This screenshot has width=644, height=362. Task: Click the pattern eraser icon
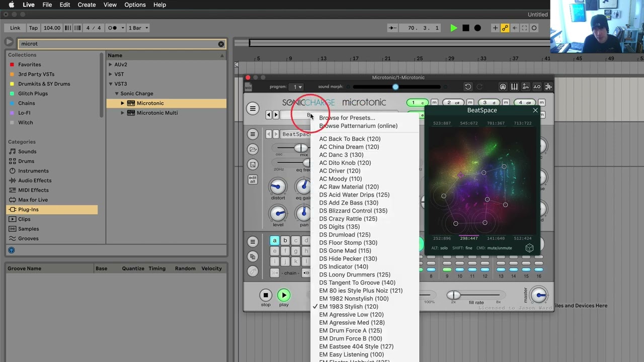pyautogui.click(x=253, y=272)
